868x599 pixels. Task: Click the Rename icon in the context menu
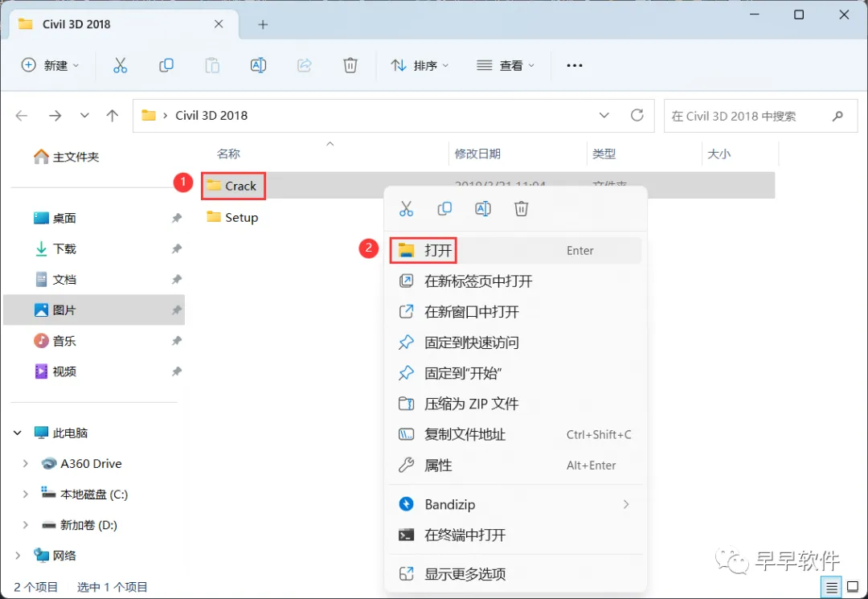[483, 209]
